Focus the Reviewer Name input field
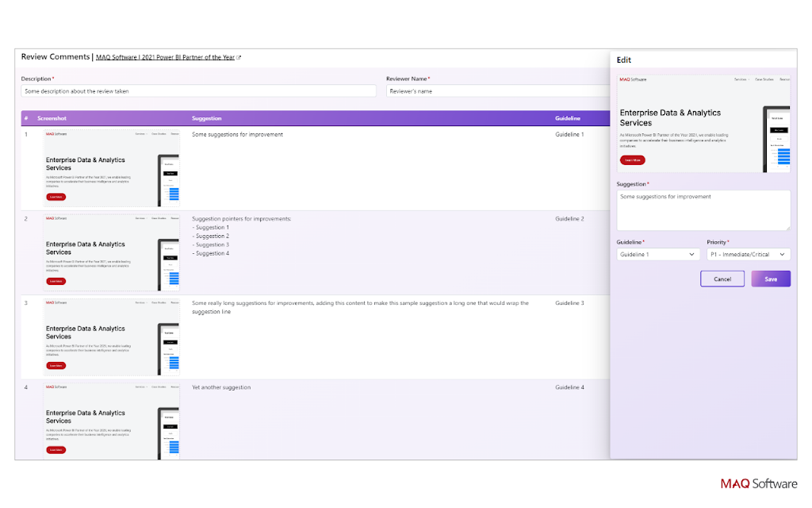This screenshot has height=508, width=812. point(498,91)
